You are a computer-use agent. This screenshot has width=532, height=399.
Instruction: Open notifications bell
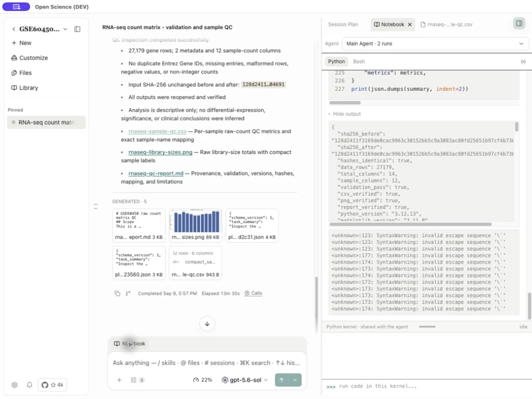pyautogui.click(x=30, y=385)
